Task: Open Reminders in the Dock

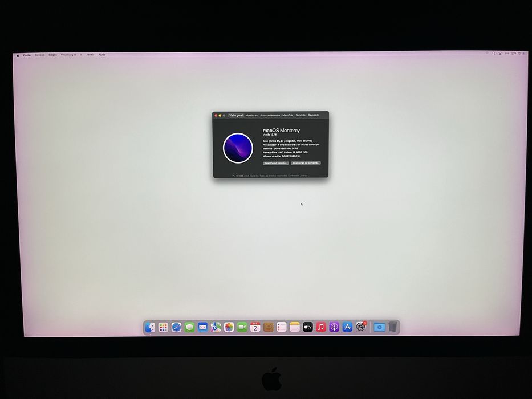Action: tap(281, 327)
